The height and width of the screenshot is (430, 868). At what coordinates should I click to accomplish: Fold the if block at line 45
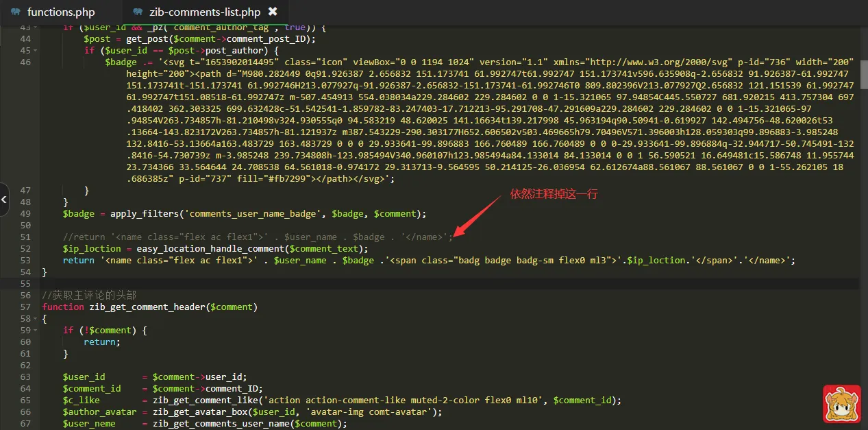(34, 51)
